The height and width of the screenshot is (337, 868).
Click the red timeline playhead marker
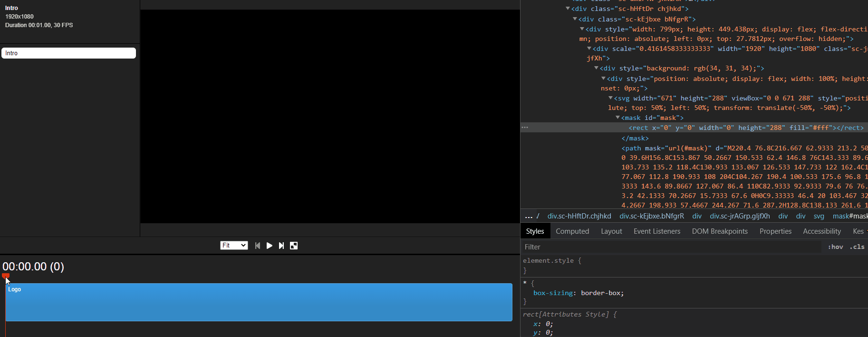coord(6,276)
